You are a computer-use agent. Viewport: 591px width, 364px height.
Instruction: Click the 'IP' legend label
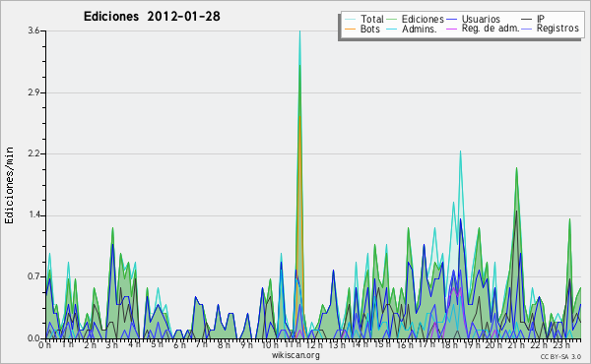pyautogui.click(x=541, y=19)
